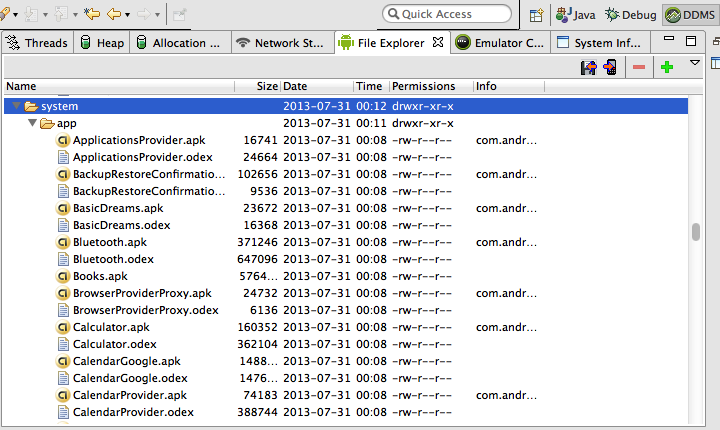The height and width of the screenshot is (430, 720).
Task: Click the document icon beside Calculator.odex
Action: (x=63, y=344)
